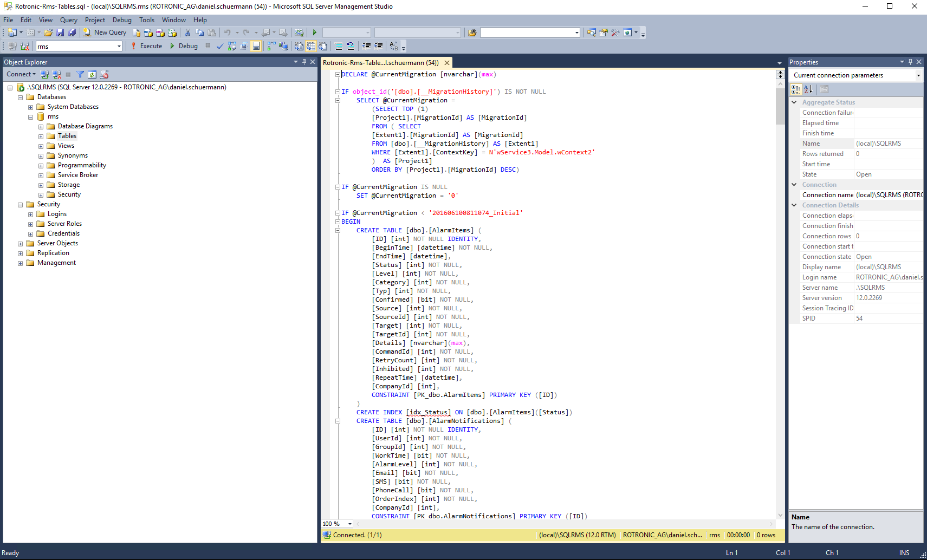Switch output to Results to File
Viewport: 927px width, 560px height.
322,46
